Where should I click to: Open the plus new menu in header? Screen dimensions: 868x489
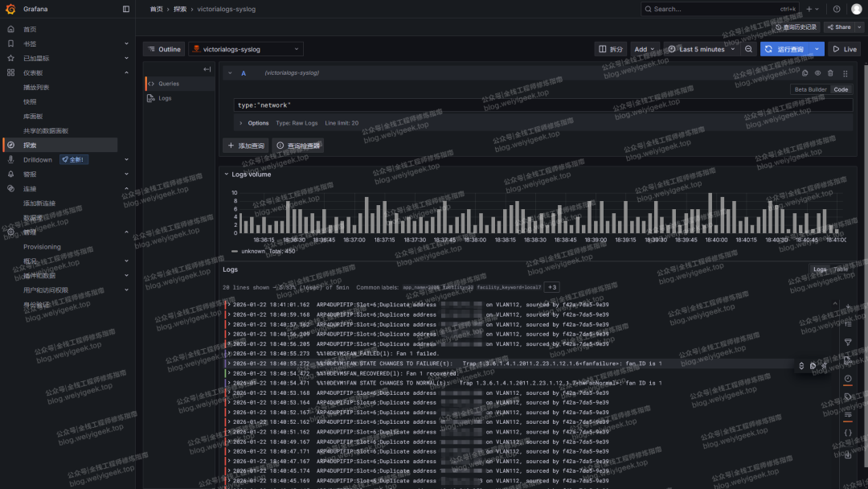pos(813,9)
